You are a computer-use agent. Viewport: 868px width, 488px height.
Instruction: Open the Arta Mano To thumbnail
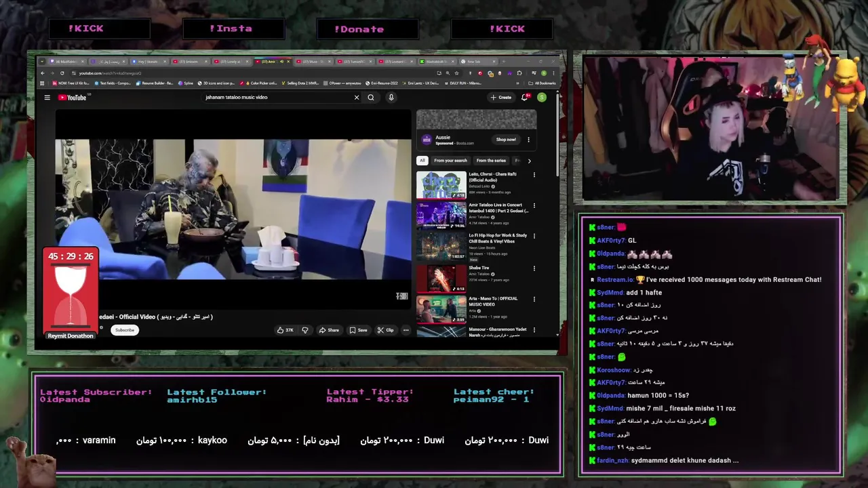[x=441, y=309]
